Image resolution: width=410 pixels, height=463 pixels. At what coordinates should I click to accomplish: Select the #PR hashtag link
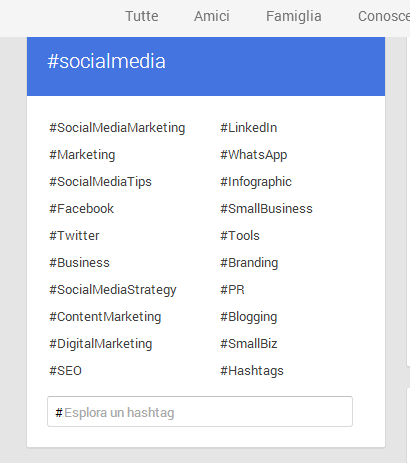232,290
